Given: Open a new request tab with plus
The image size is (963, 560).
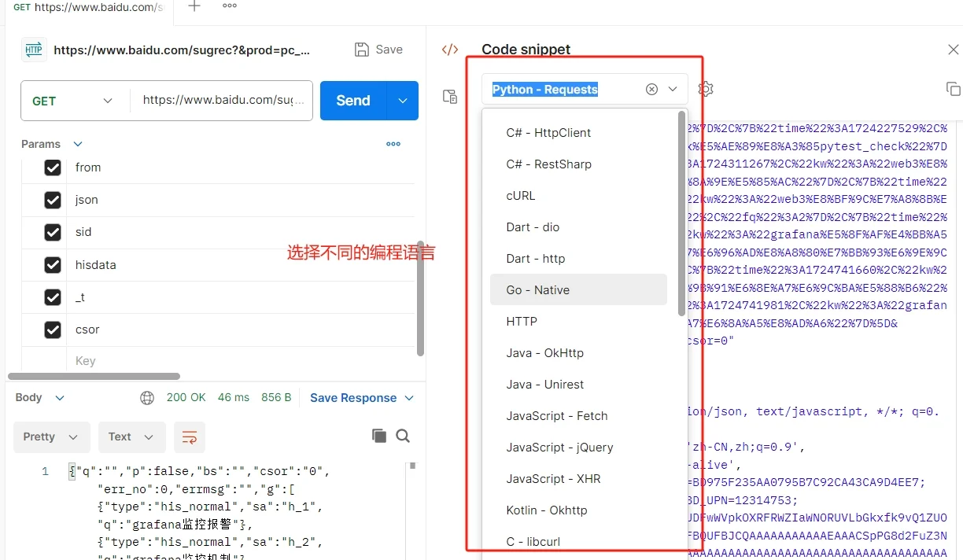Looking at the screenshot, I should [x=193, y=6].
